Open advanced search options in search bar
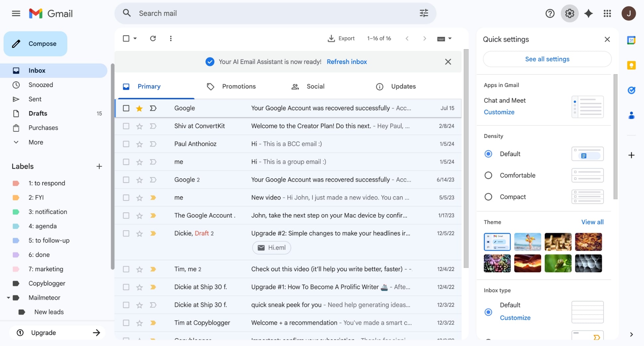Viewport: 644px width, 346px height. point(423,13)
